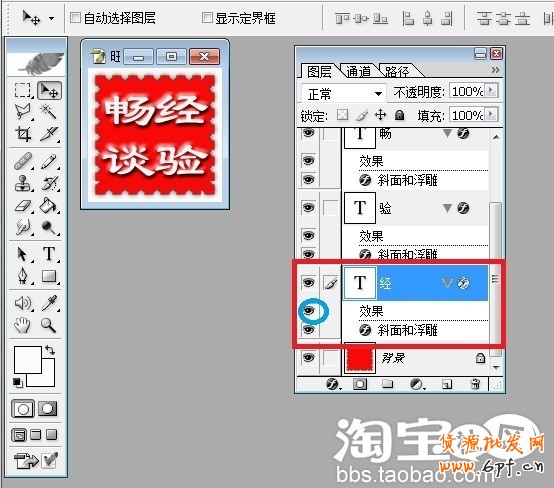
Task: Switch to the 通道 tab
Action: (358, 71)
